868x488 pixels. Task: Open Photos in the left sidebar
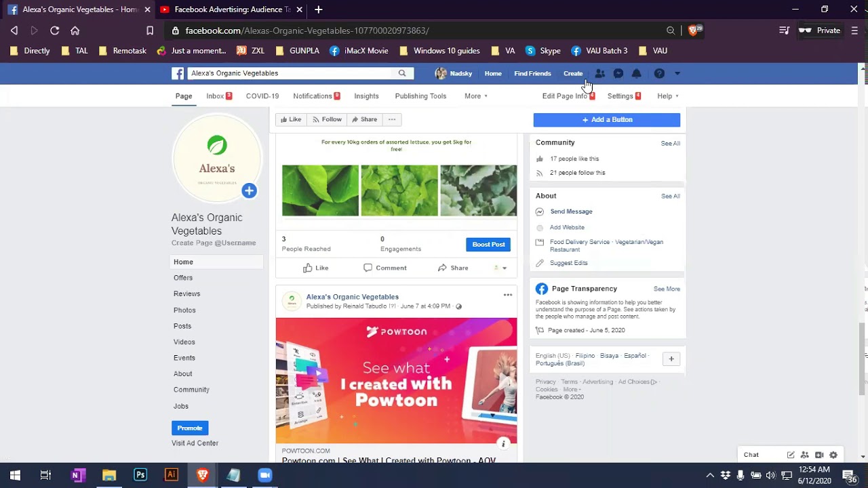coord(184,310)
